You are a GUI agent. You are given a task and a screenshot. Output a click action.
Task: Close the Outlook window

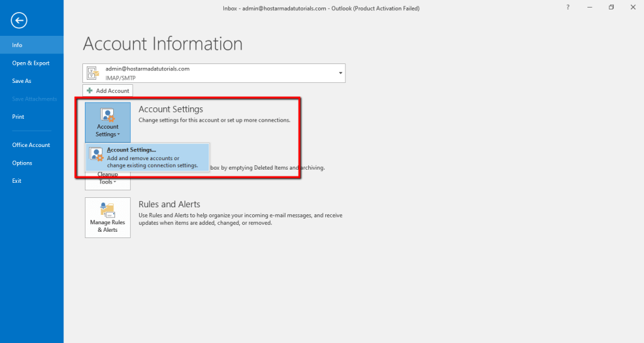633,8
